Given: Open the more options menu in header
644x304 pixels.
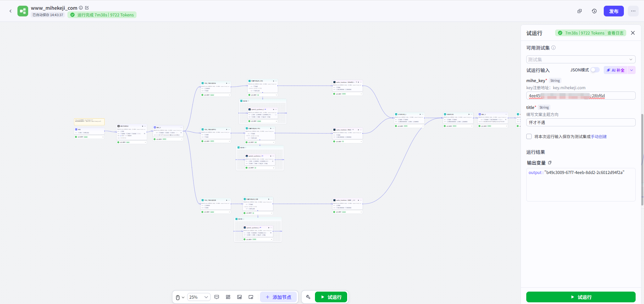Looking at the screenshot, I should click(633, 11).
